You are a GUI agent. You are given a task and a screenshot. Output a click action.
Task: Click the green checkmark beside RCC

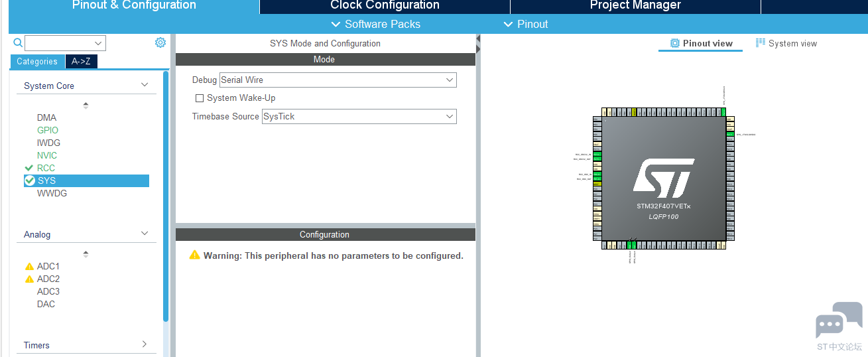(x=29, y=168)
